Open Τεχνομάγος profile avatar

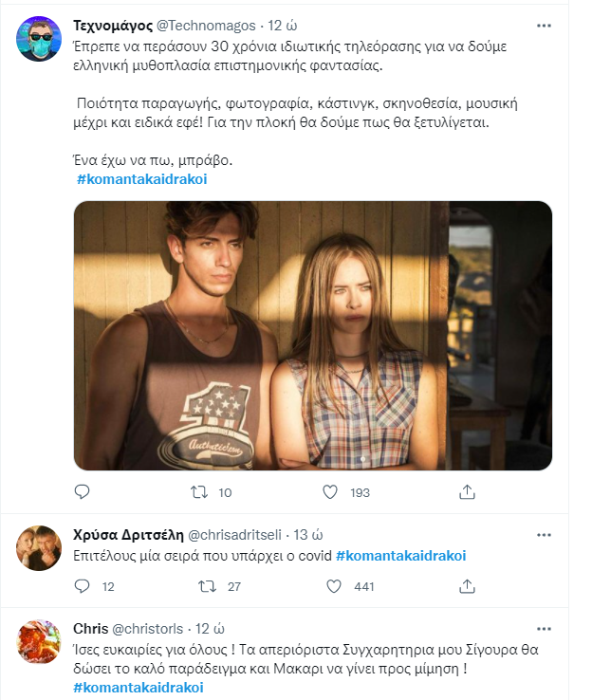[x=38, y=37]
